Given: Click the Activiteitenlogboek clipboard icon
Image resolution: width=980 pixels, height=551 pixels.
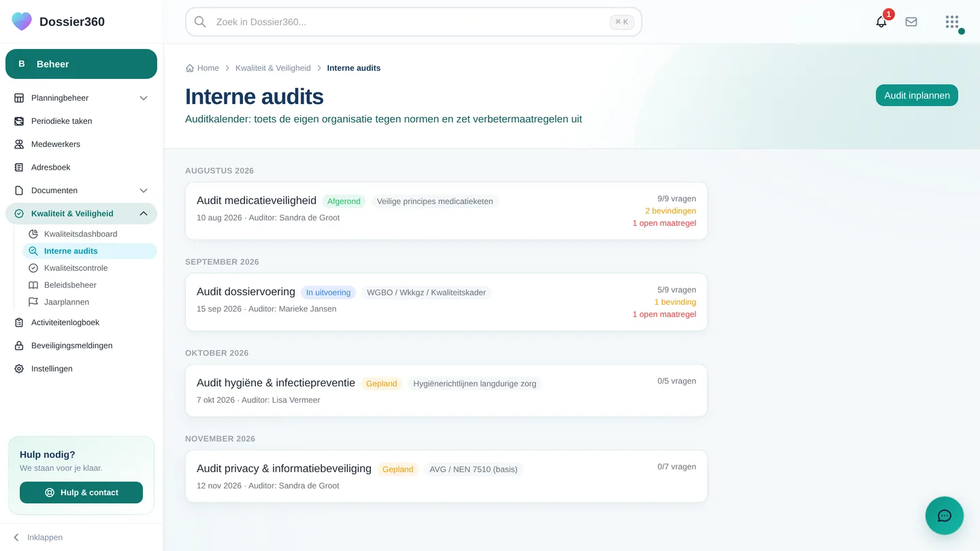Looking at the screenshot, I should pyautogui.click(x=19, y=322).
